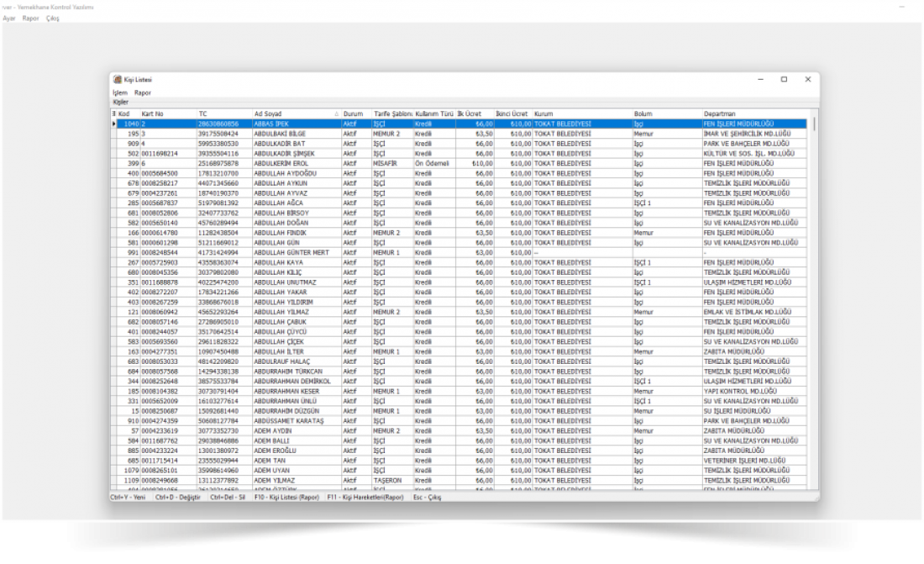
Task: Click the Kişi Listesi window icon
Action: [118, 80]
